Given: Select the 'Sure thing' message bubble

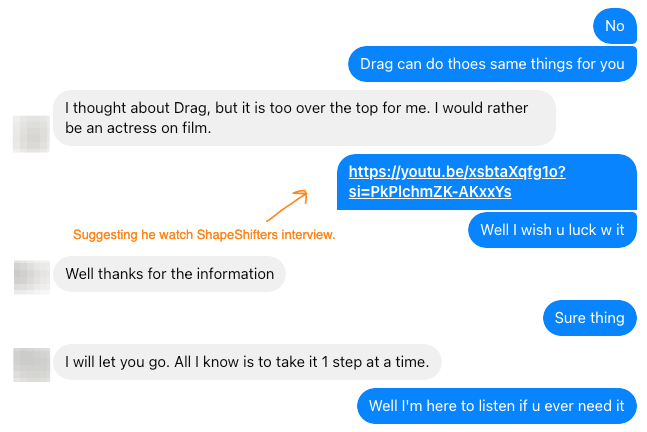Looking at the screenshot, I should tap(590, 318).
